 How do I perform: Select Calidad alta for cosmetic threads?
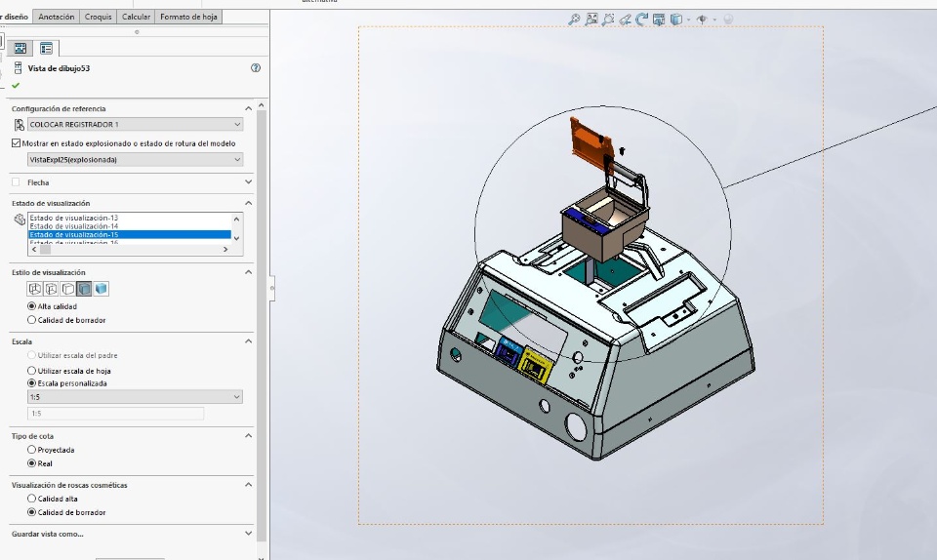31,499
